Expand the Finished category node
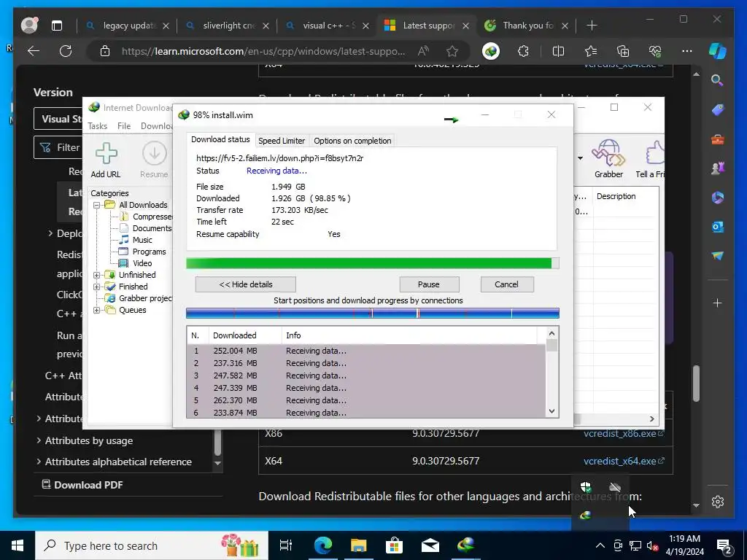 [x=97, y=287]
